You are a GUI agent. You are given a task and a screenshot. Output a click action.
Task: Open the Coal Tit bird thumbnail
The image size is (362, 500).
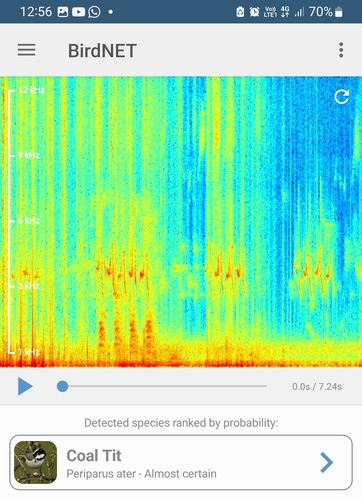pos(35,462)
